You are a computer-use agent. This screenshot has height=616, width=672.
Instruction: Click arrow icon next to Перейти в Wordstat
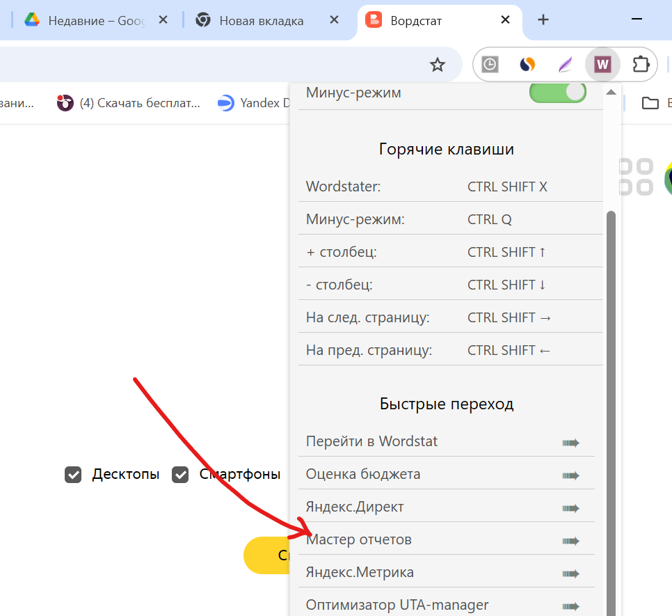570,443
